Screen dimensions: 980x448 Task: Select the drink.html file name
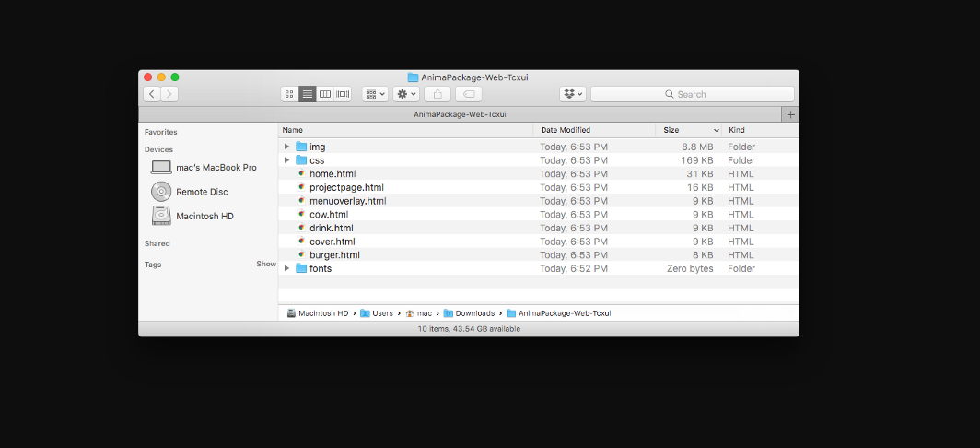point(332,228)
